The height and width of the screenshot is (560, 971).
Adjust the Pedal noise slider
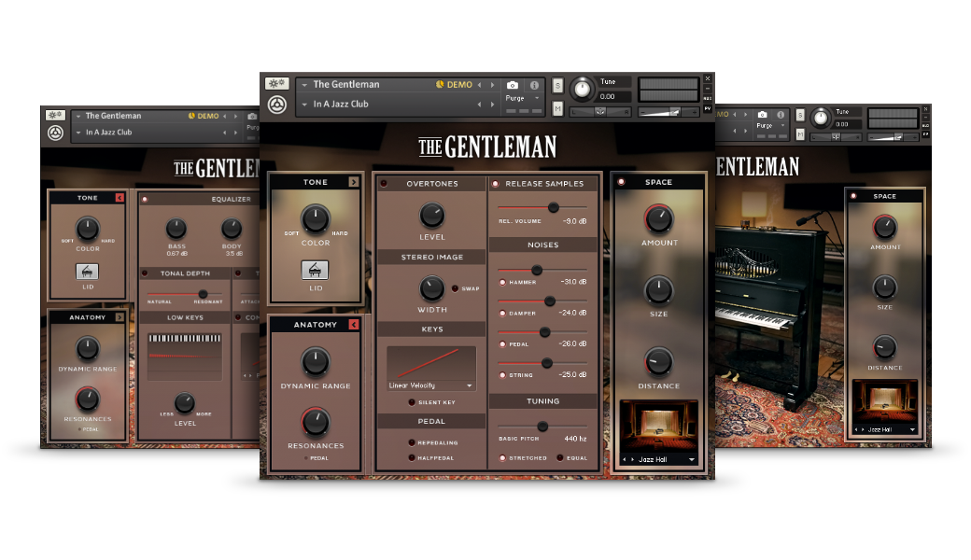click(542, 332)
